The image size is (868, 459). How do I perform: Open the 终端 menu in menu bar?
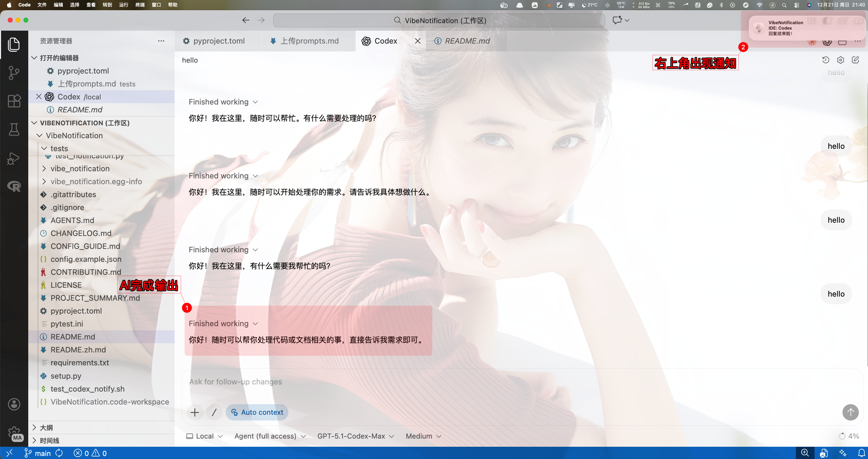[140, 5]
